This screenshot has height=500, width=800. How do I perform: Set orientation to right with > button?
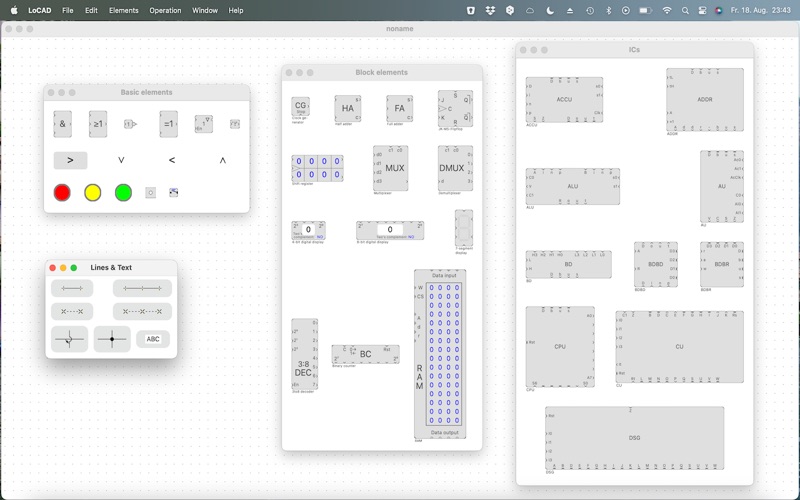pyautogui.click(x=70, y=160)
